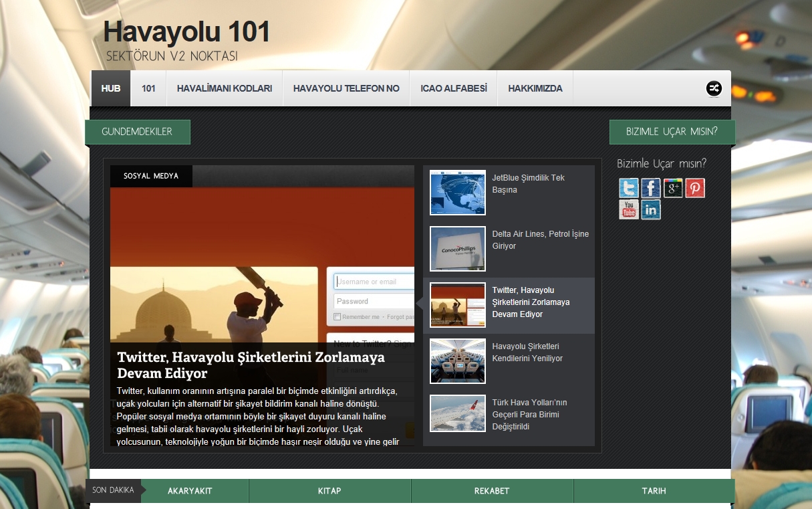Viewport: 812px width, 509px height.
Task: Open the Pinterest social icon
Action: coord(695,188)
